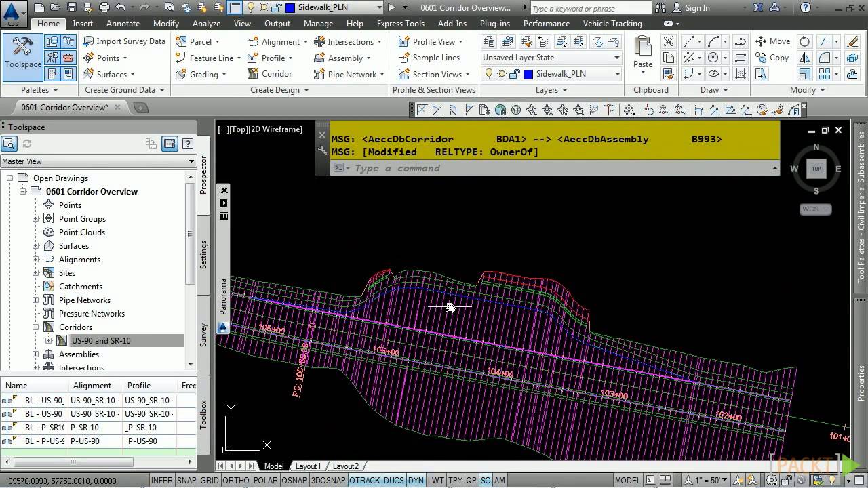Click the Undo arrow icon

[x=121, y=7]
